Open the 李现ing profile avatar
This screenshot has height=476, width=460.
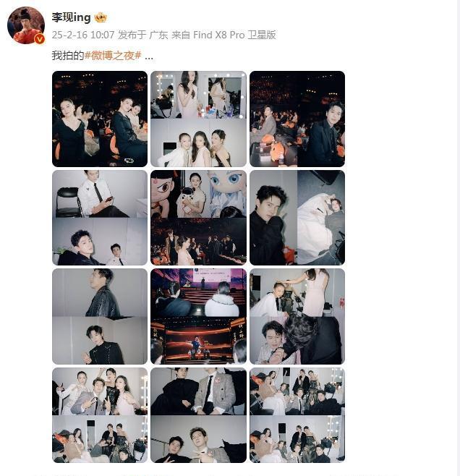26,25
